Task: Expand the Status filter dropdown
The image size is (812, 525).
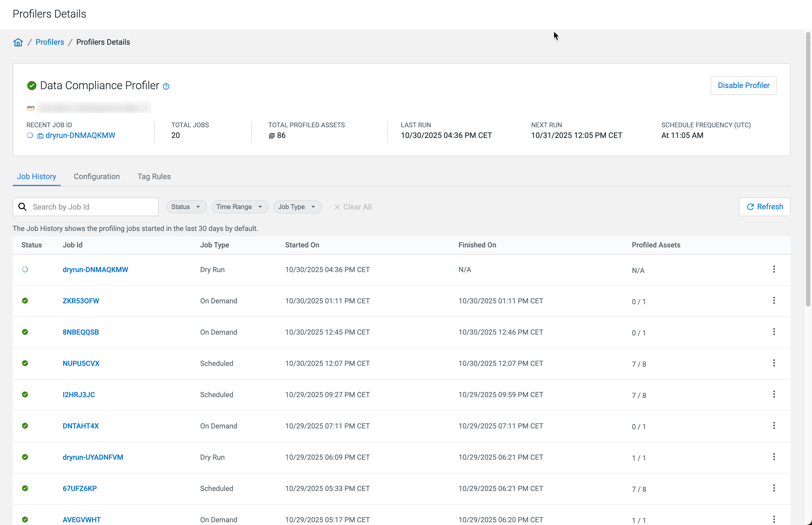Action: [186, 207]
